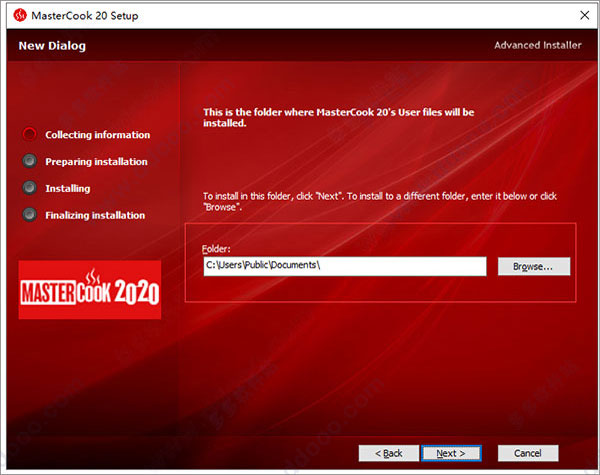Click the New Dialog header text
Screen dimensions: 600x475
coord(52,46)
